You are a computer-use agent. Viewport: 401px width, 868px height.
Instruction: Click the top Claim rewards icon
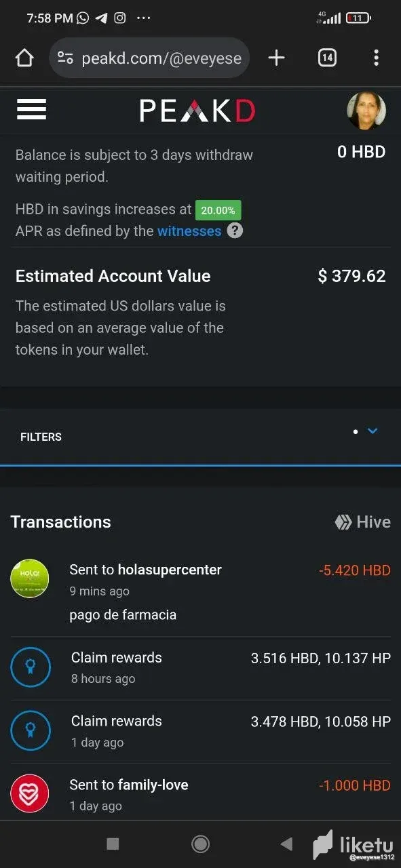tap(31, 667)
